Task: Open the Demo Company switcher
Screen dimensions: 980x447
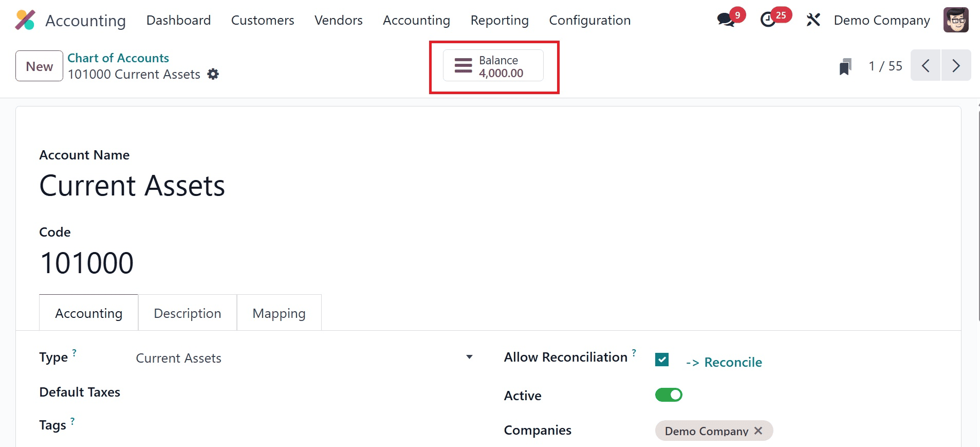Action: [x=882, y=20]
